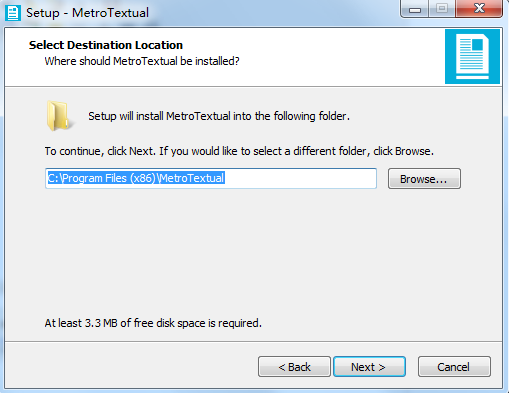Click the blue MetroTextual document logo
The width and height of the screenshot is (509, 393).
coord(472,56)
